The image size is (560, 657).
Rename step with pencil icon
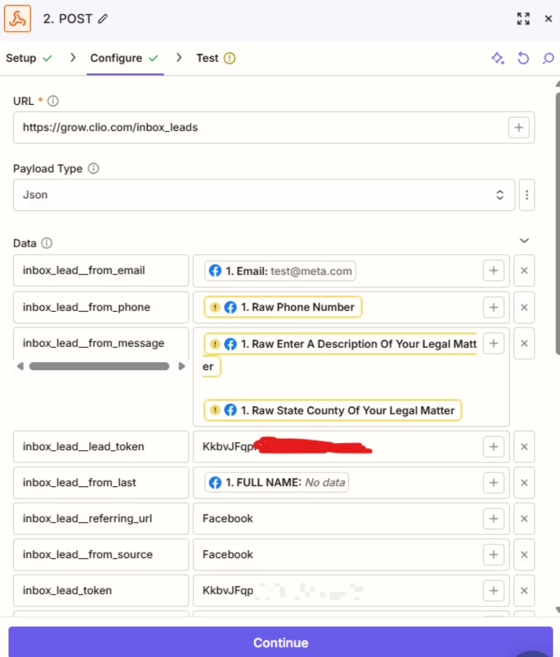[103, 19]
